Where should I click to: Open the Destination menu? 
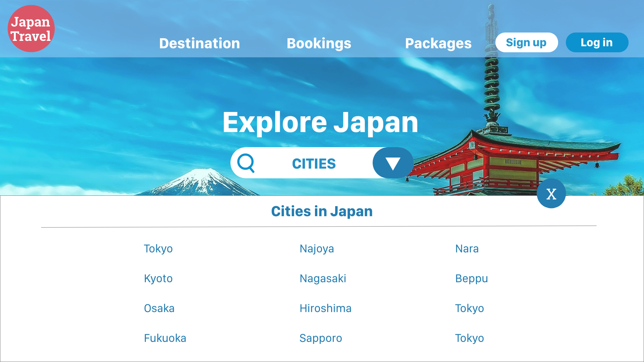tap(200, 43)
